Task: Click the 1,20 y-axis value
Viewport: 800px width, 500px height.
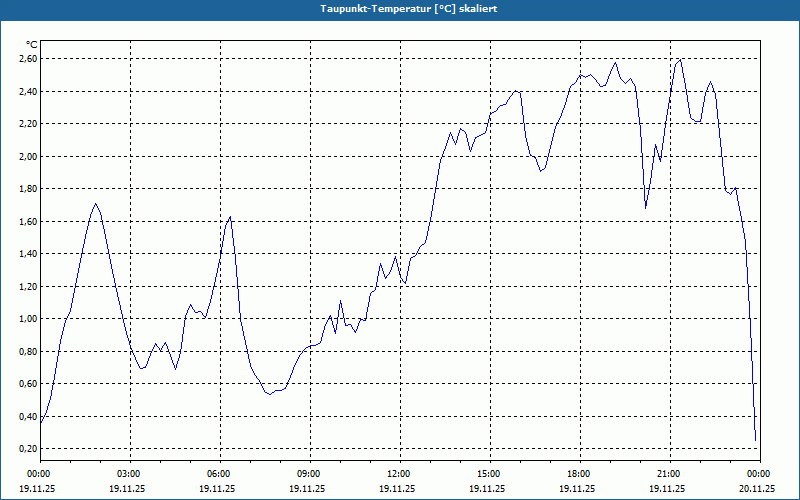Action: (x=30, y=287)
